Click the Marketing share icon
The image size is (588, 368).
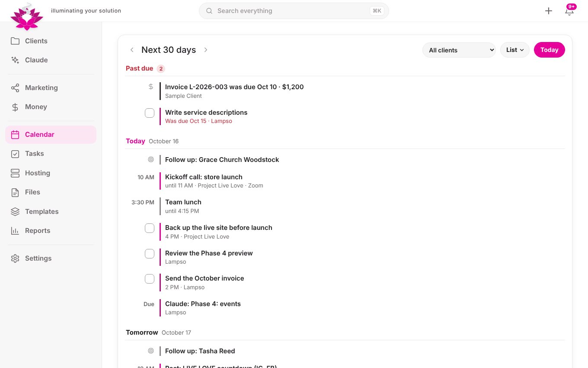[x=15, y=88]
